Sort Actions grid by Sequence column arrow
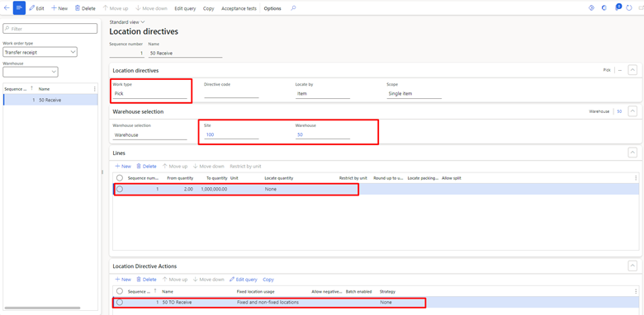Screen dimensions: 644x315 [x=155, y=291]
